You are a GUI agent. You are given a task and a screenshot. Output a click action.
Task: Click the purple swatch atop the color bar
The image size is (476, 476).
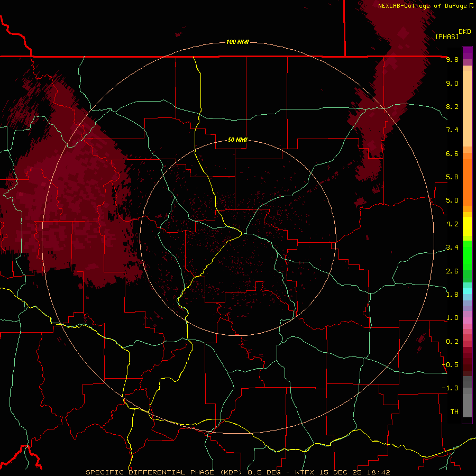467,53
